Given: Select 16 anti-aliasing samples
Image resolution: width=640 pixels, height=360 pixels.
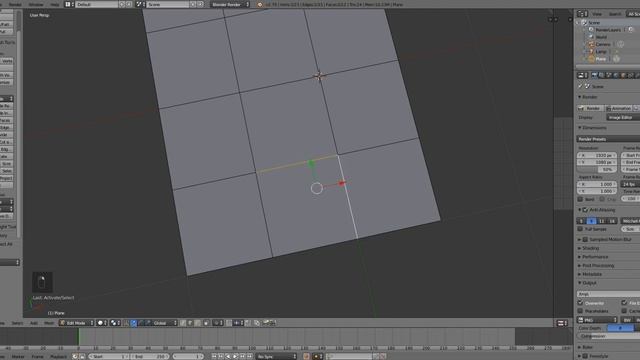Looking at the screenshot, I should [x=612, y=221].
